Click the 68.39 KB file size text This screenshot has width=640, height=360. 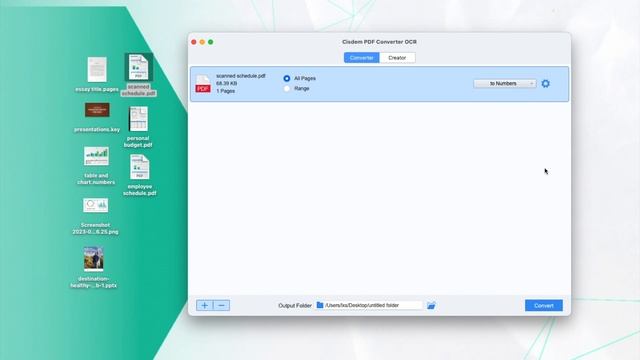tap(227, 83)
